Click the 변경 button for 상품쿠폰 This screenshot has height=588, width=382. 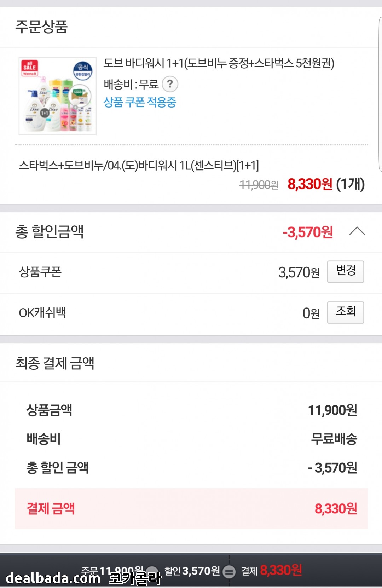pyautogui.click(x=345, y=271)
